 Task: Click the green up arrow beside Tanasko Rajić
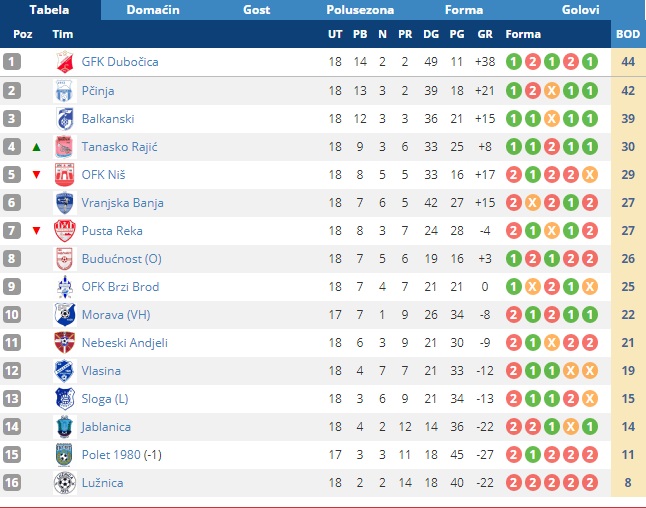click(x=37, y=147)
